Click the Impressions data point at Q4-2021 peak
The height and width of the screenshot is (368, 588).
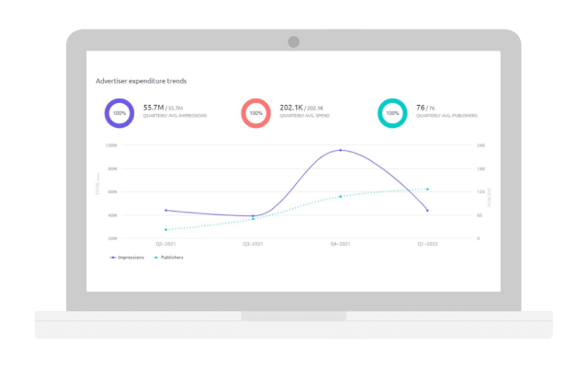[x=341, y=150]
